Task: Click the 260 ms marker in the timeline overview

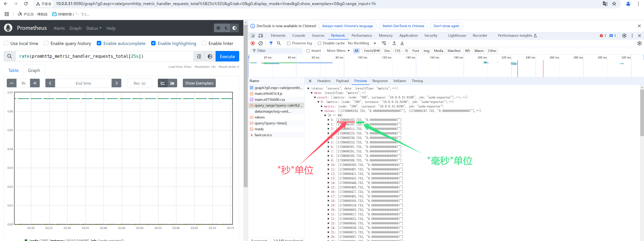Action: click(554, 58)
